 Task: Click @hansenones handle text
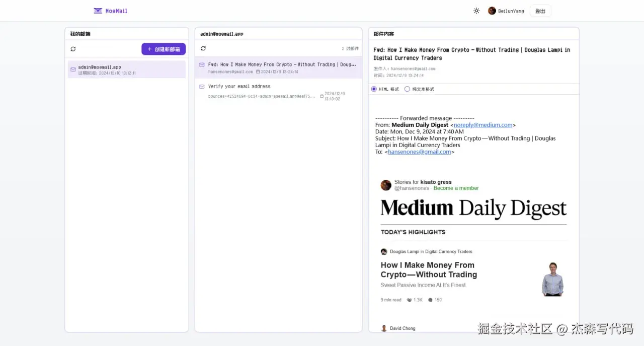[412, 188]
